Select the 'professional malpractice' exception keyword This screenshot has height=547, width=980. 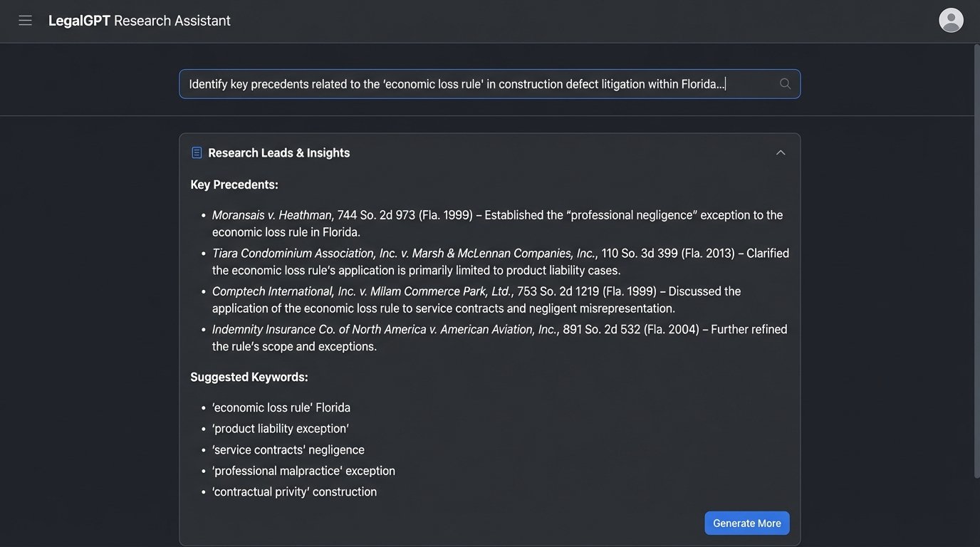pyautogui.click(x=303, y=469)
